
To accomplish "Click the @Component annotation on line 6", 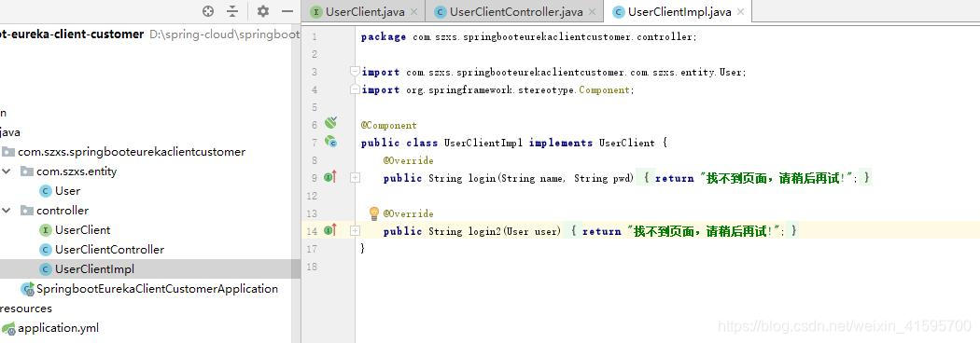I will [x=389, y=125].
